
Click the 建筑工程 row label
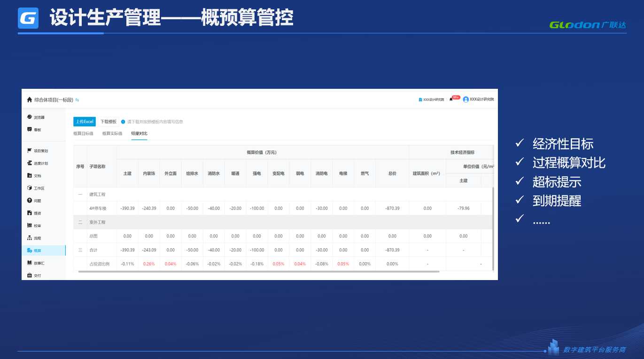[97, 195]
